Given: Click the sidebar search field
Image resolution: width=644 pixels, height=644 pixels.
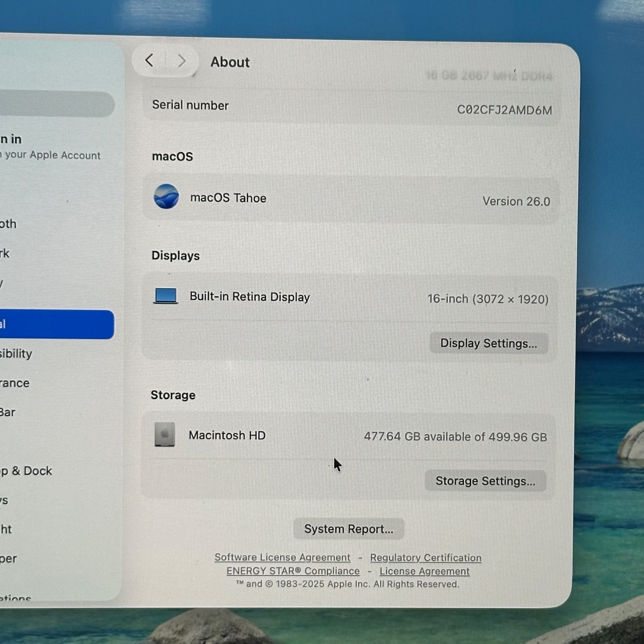Looking at the screenshot, I should (57, 104).
